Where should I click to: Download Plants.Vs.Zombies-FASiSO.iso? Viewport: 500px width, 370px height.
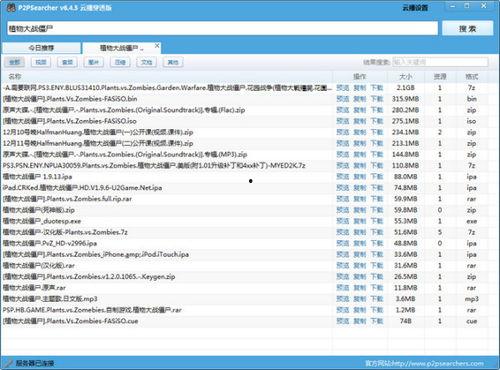pyautogui.click(x=377, y=121)
